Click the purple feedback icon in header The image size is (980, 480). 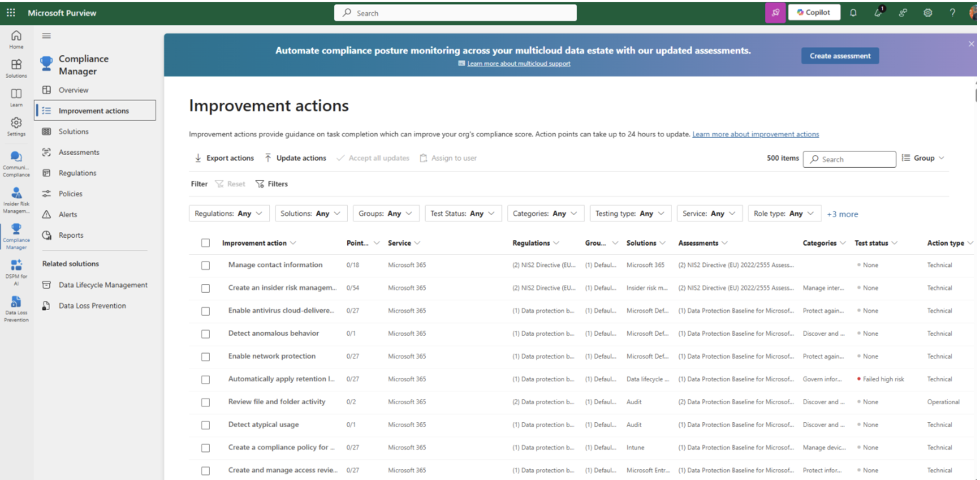775,13
